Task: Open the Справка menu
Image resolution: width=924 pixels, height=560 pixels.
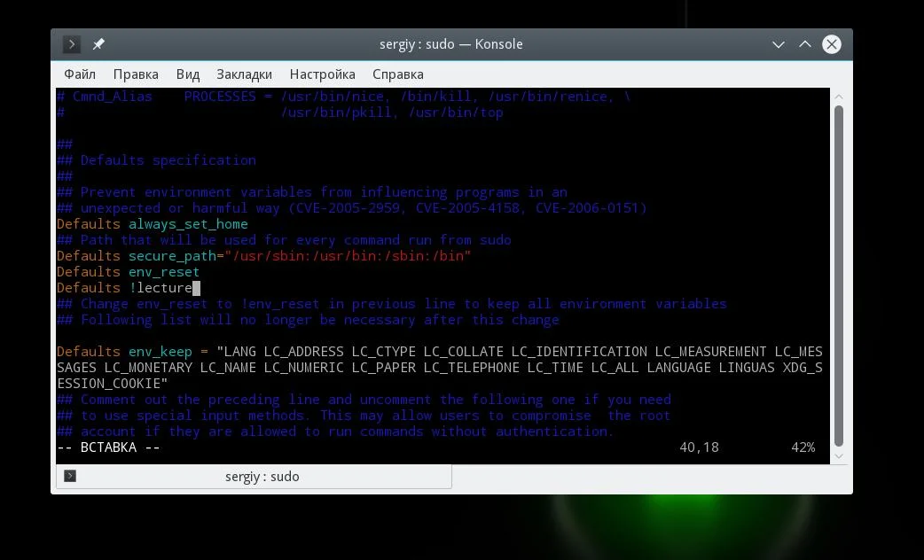Action: coord(398,74)
